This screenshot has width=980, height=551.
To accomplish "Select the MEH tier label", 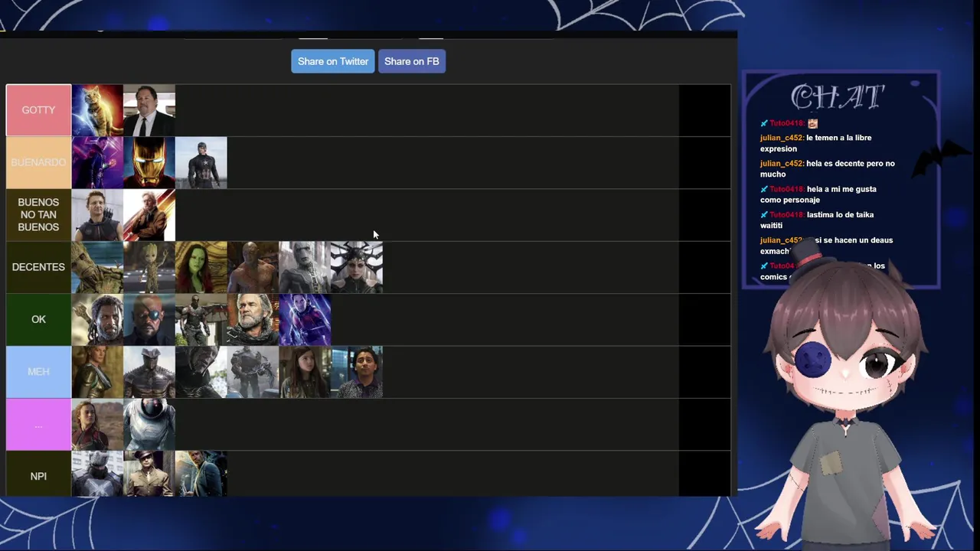I will [x=38, y=372].
